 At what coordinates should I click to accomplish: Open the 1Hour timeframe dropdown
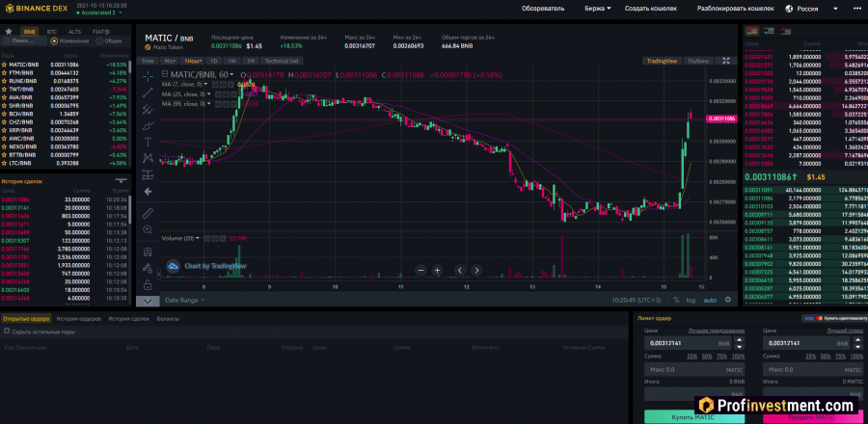[193, 61]
